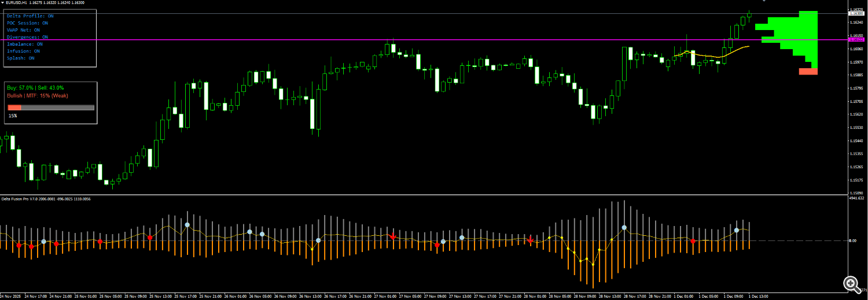Screen dimensions: 868x300
Task: Toggle the Delta Profile: ON setting
Action: click(x=30, y=16)
